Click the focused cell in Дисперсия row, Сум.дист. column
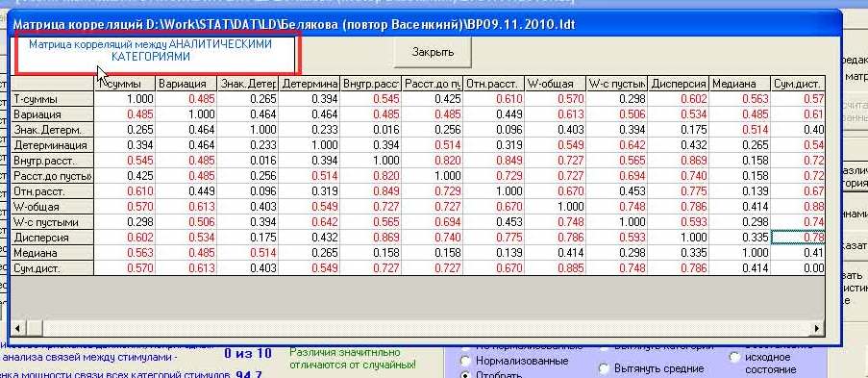 [798, 238]
